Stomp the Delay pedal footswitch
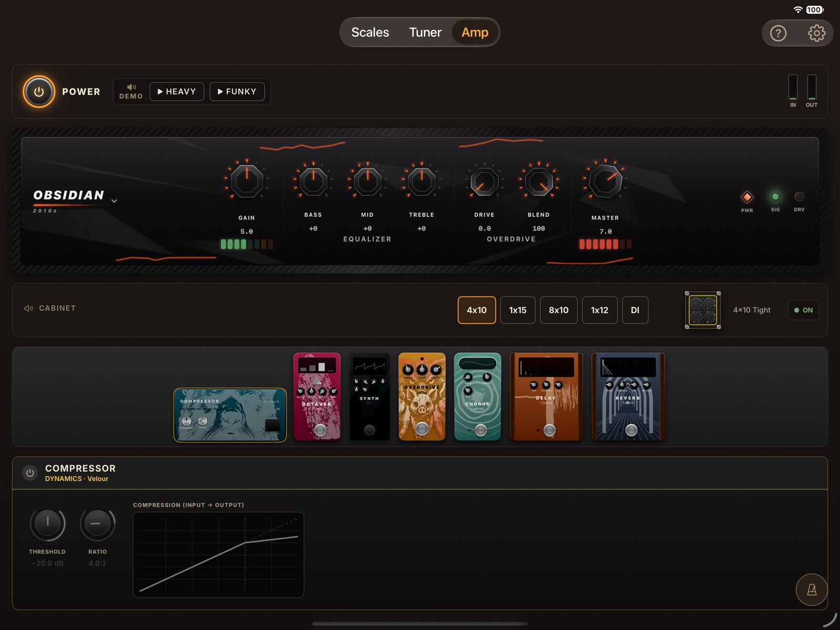This screenshot has height=630, width=840. tap(549, 430)
